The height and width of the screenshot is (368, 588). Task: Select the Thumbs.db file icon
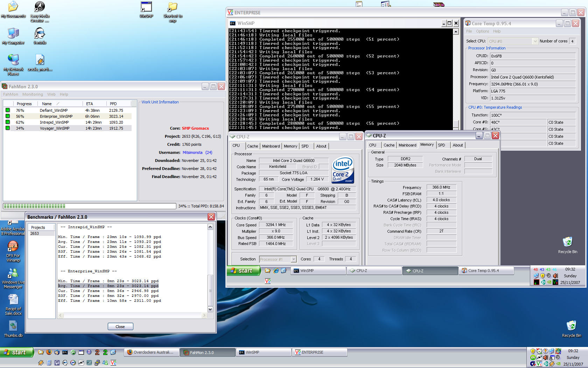13,329
